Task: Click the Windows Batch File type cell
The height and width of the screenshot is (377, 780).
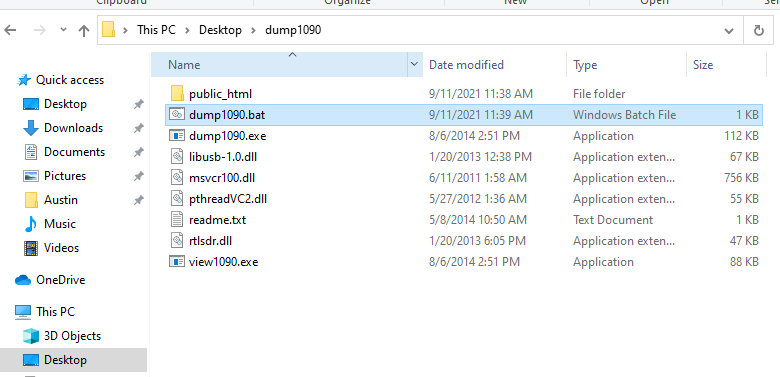Action: [624, 114]
